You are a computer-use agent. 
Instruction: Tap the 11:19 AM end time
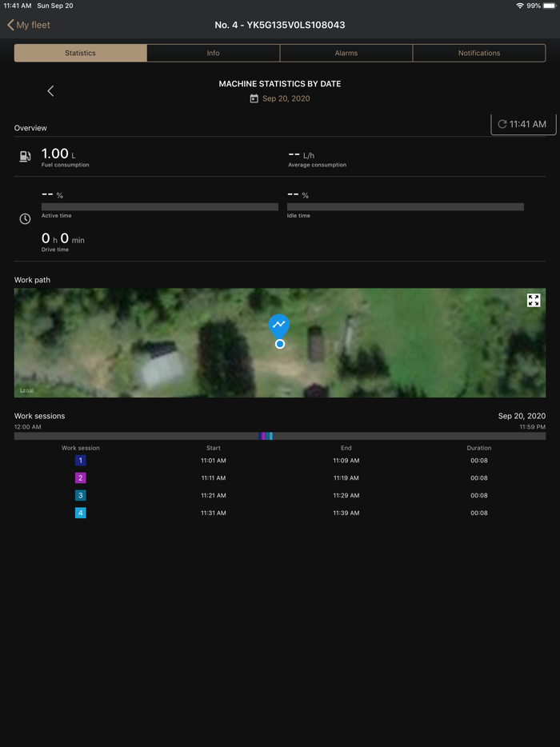pyautogui.click(x=346, y=477)
